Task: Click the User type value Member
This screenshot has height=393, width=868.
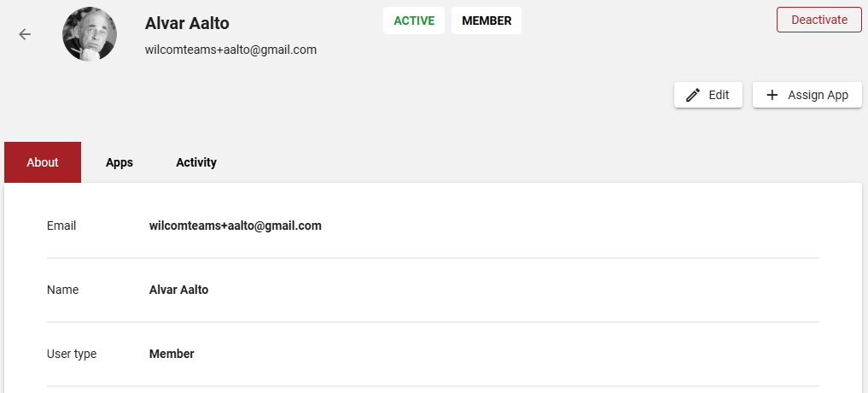Action: coord(172,354)
